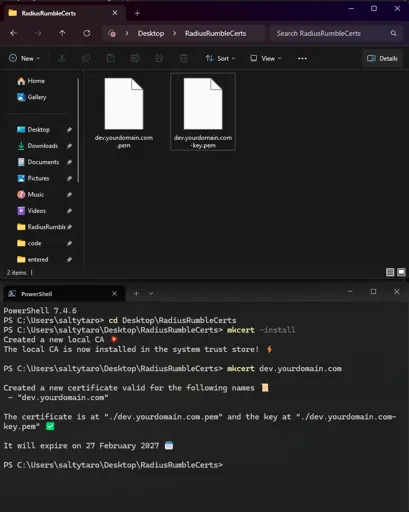
Task: Select the dev.yourdomain.com.pem file
Action: click(x=124, y=112)
